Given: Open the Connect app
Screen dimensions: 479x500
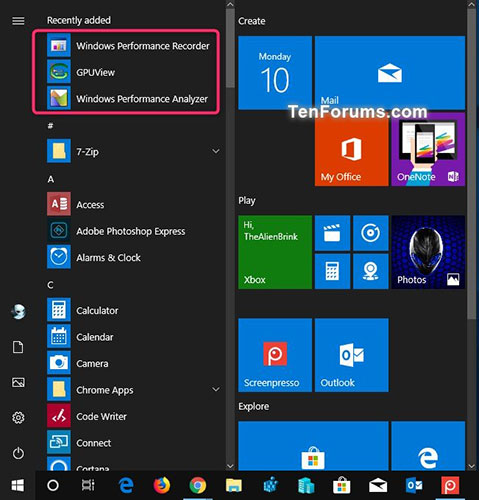Looking at the screenshot, I should point(133,443).
